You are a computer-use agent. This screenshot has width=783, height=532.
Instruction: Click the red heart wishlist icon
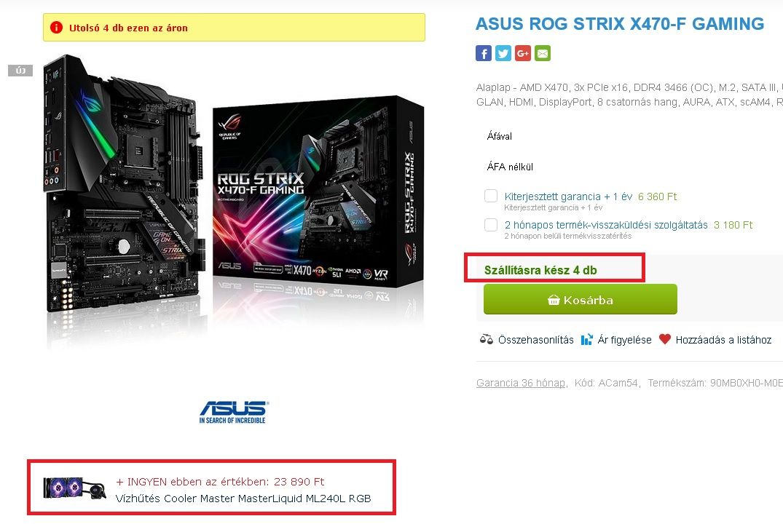point(665,339)
